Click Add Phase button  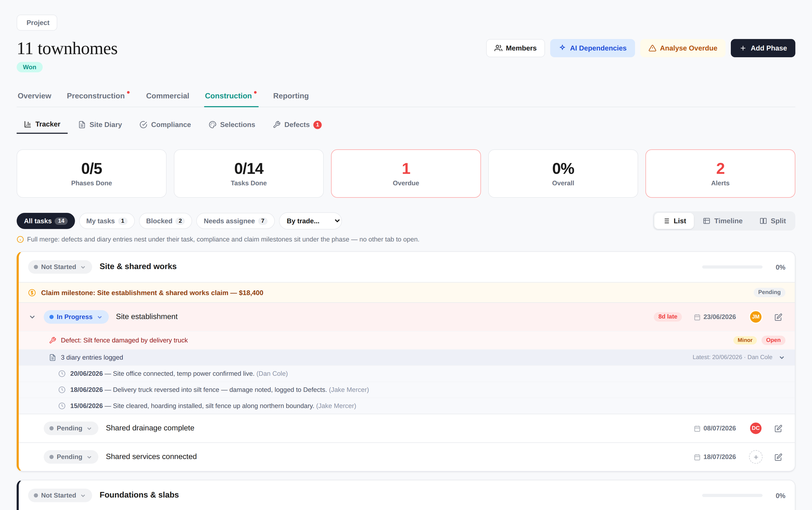(763, 48)
